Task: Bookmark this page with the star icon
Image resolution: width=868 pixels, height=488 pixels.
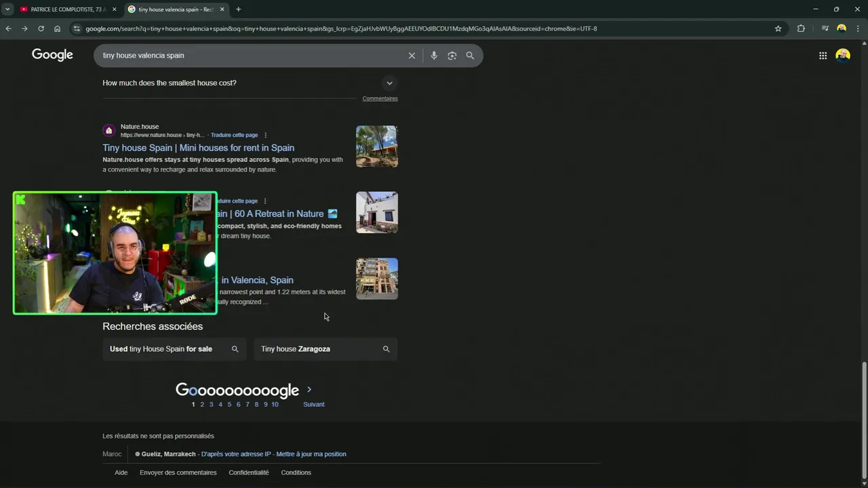Action: click(x=778, y=28)
